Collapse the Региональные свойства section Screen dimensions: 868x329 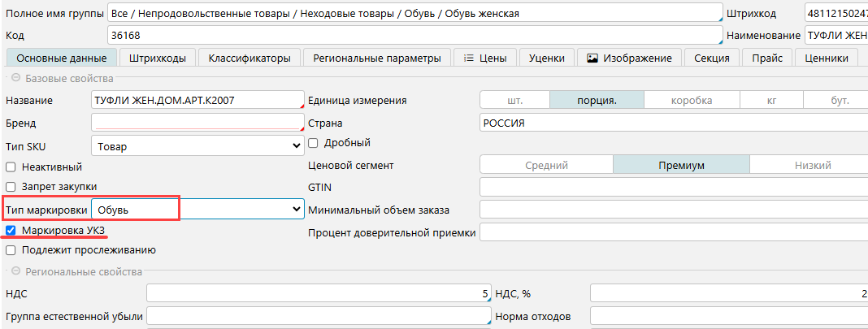(x=15, y=271)
